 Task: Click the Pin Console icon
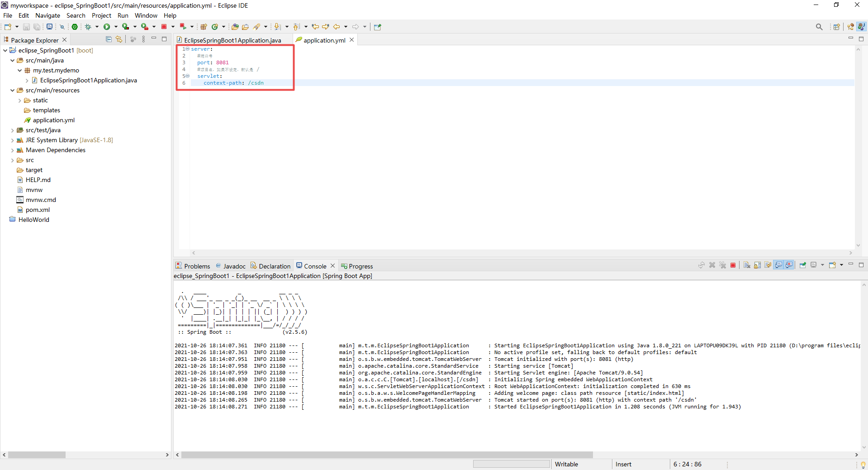803,265
